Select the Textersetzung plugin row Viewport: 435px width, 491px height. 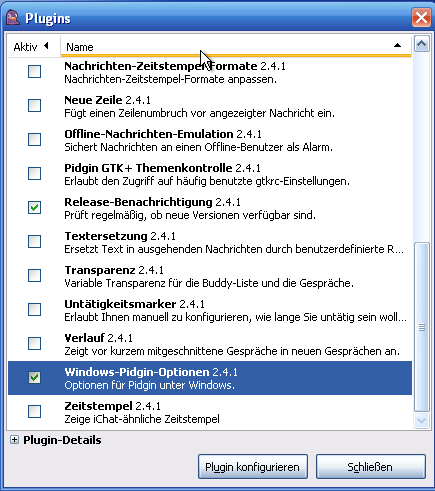(x=210, y=242)
